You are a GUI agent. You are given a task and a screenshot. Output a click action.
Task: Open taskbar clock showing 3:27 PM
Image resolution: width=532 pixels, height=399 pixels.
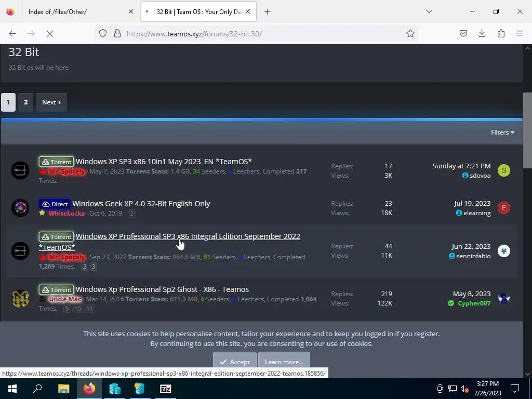[x=487, y=389]
